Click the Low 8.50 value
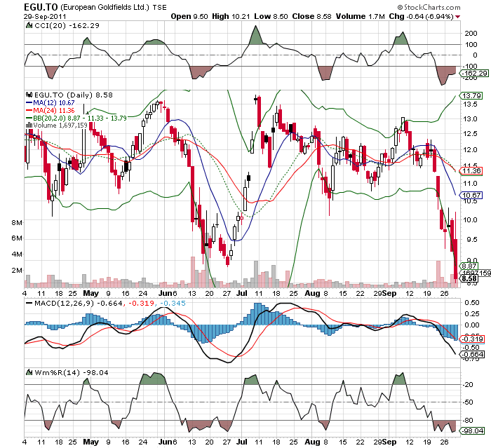Screen dimensions: 491x448 271,16
